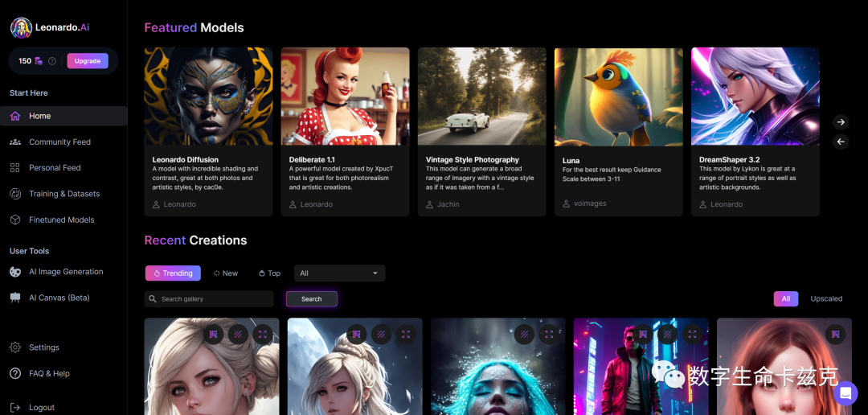
Task: Click first icon on moon silver-haired girl image
Action: click(357, 334)
